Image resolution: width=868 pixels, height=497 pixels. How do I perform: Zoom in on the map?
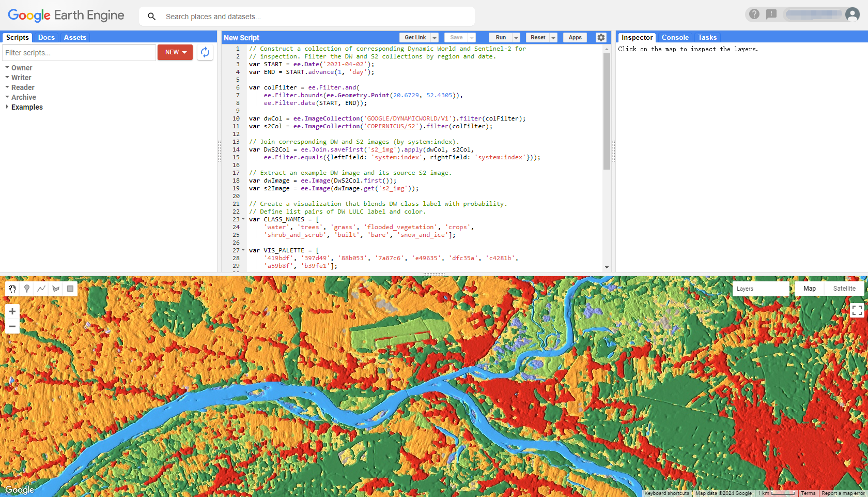pyautogui.click(x=12, y=311)
